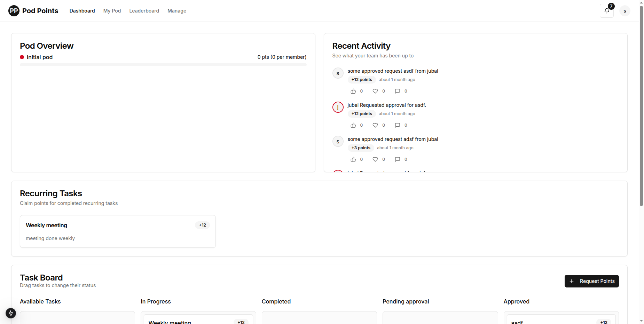Switch to the My Pod tab
644x324 pixels.
pos(112,11)
